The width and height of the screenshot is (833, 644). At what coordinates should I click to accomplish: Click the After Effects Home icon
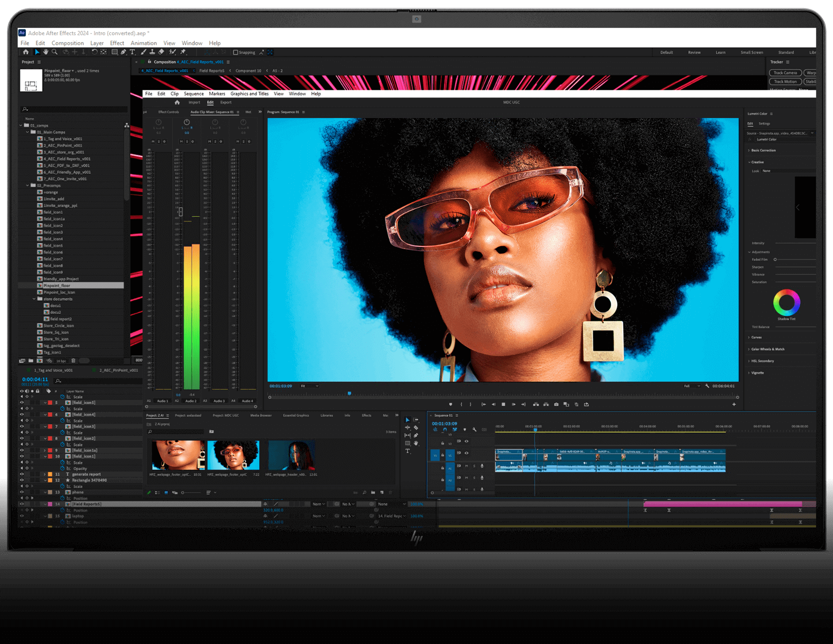pos(26,52)
